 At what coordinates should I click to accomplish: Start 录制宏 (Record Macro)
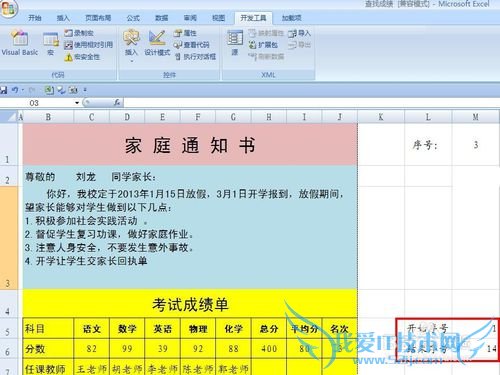(79, 33)
